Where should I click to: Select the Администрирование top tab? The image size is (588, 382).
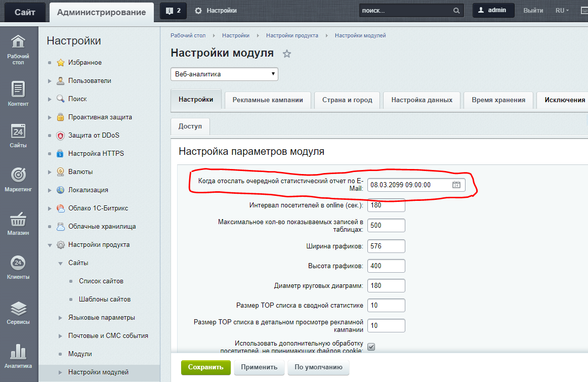[101, 12]
